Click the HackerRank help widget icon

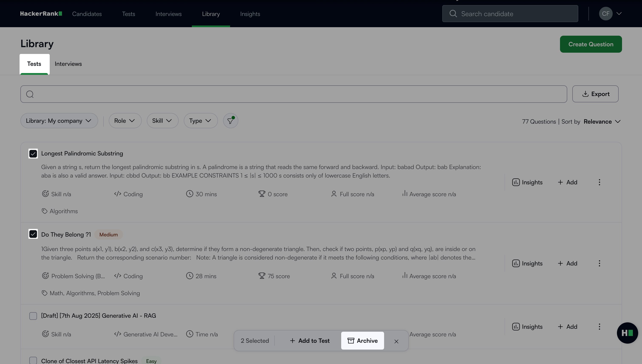(627, 333)
